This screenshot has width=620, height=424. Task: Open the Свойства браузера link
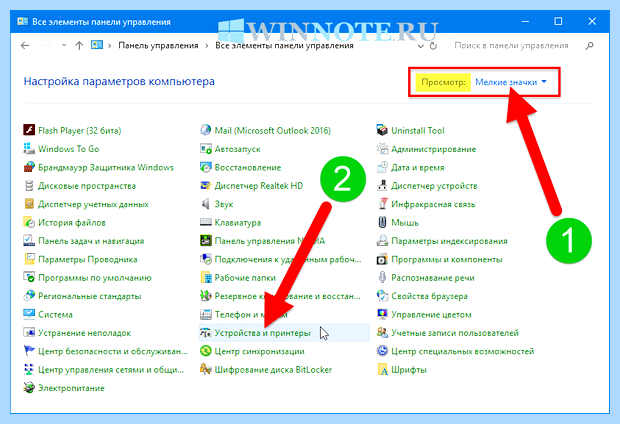coord(429,296)
